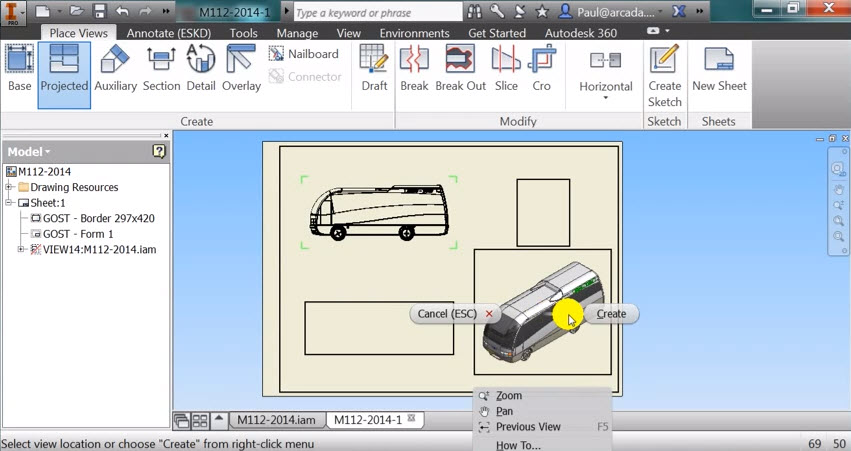Open the Autodesk Exchange X icon

coord(679,11)
